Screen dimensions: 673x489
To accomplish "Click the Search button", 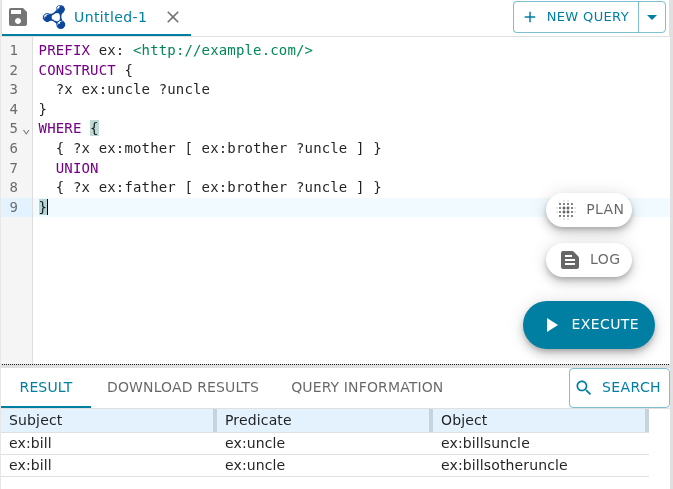I will point(619,387).
